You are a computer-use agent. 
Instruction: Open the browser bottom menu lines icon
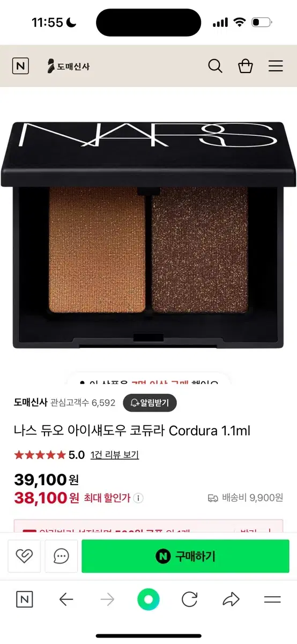[272, 599]
